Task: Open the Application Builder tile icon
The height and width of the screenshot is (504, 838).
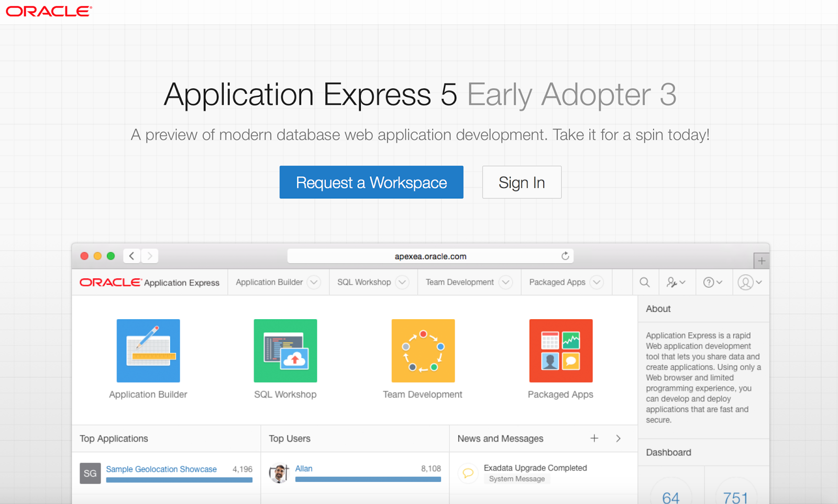Action: coord(148,351)
